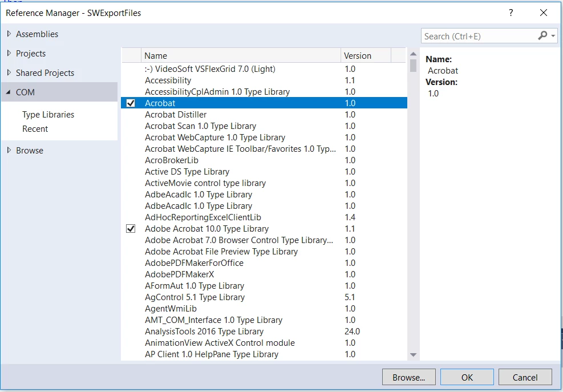Select Type Libraries under COM
Viewport: 563px width, 392px height.
point(48,114)
